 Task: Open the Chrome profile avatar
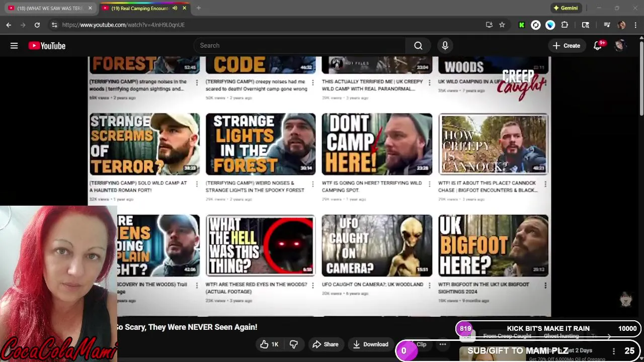[x=622, y=25]
